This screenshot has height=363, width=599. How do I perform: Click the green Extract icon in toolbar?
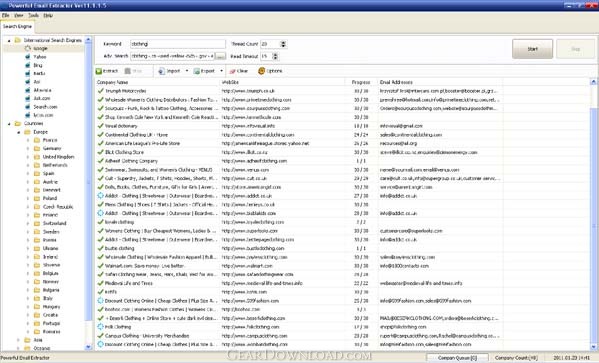(99, 71)
